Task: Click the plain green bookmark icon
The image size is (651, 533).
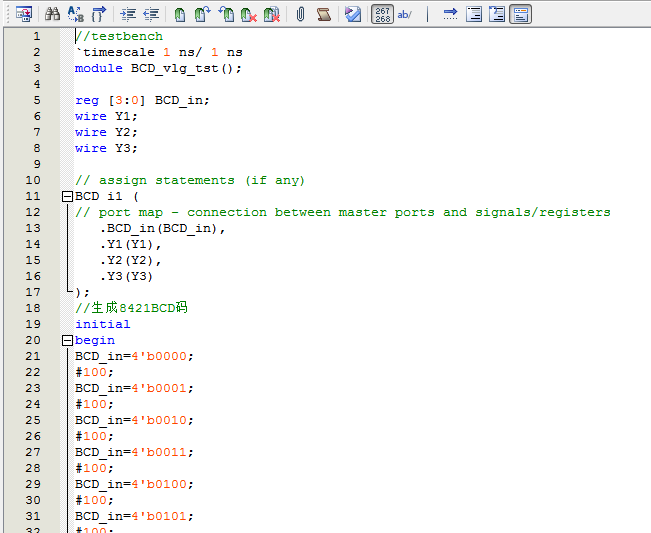Action: [x=180, y=14]
